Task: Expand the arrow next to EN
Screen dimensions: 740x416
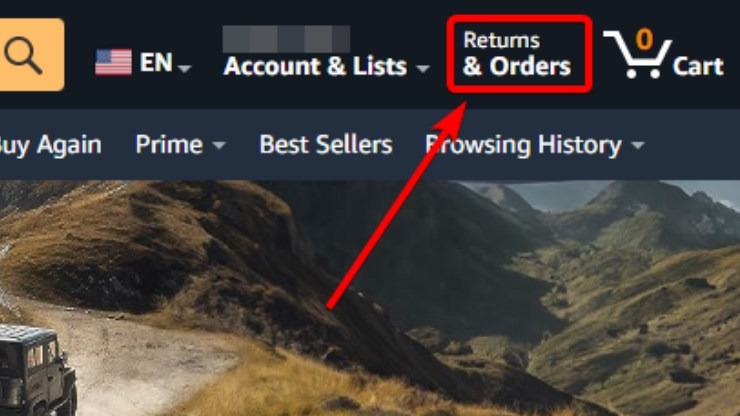Action: (x=185, y=69)
